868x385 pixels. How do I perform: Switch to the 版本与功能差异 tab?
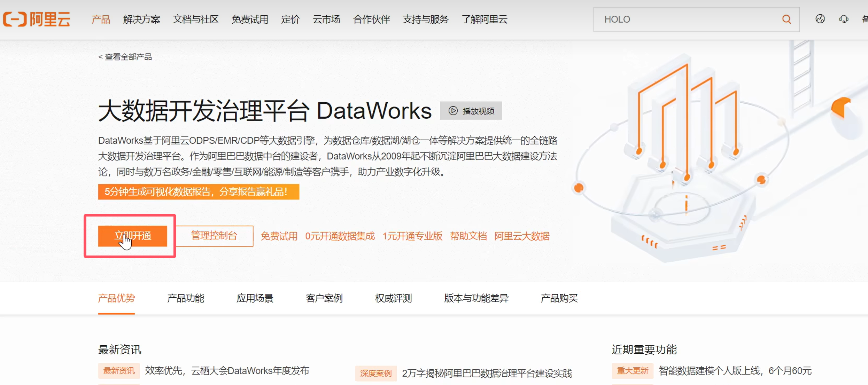[x=476, y=298]
